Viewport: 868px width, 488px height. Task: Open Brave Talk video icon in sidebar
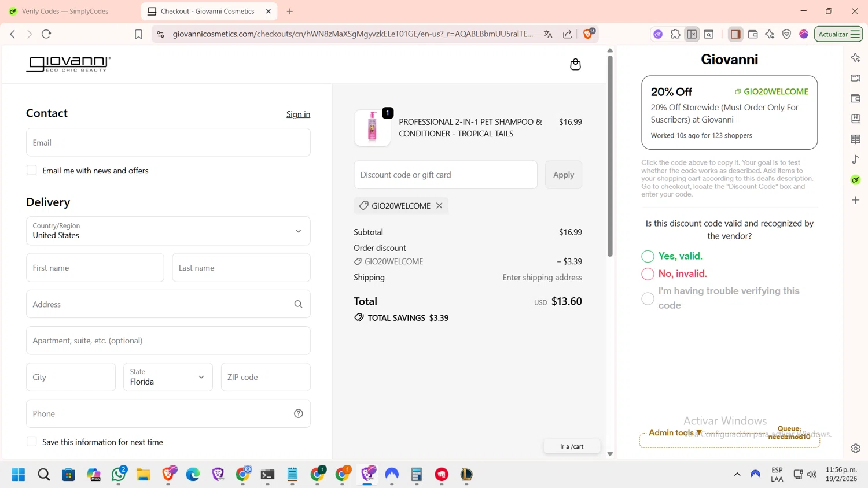(x=856, y=78)
